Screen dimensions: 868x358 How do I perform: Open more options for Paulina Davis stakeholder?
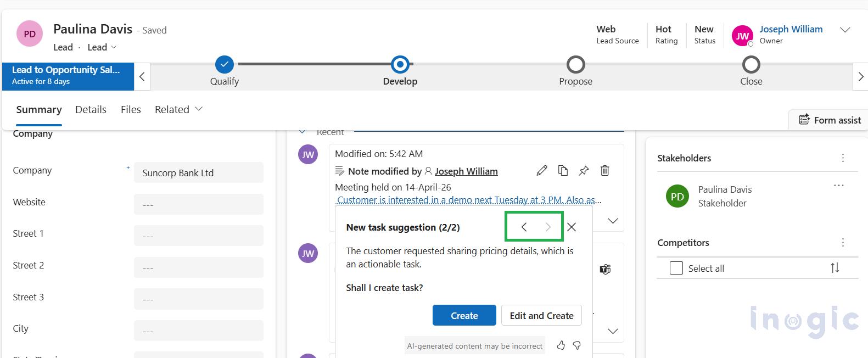[838, 186]
